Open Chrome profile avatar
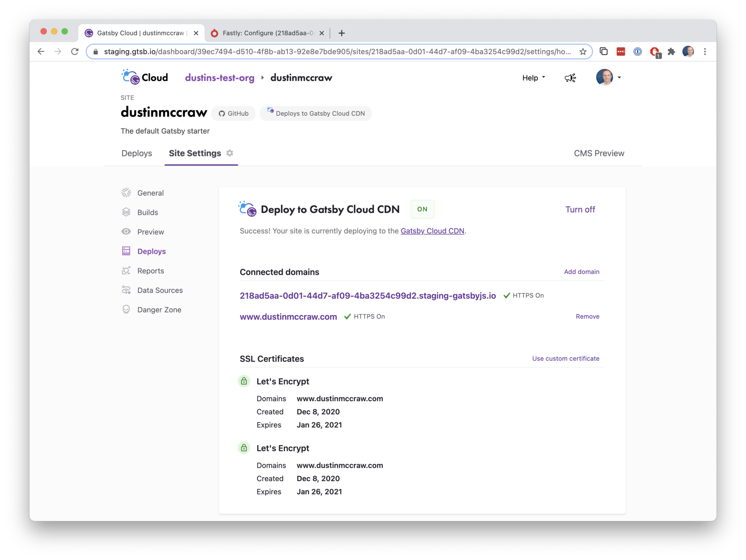 click(688, 51)
